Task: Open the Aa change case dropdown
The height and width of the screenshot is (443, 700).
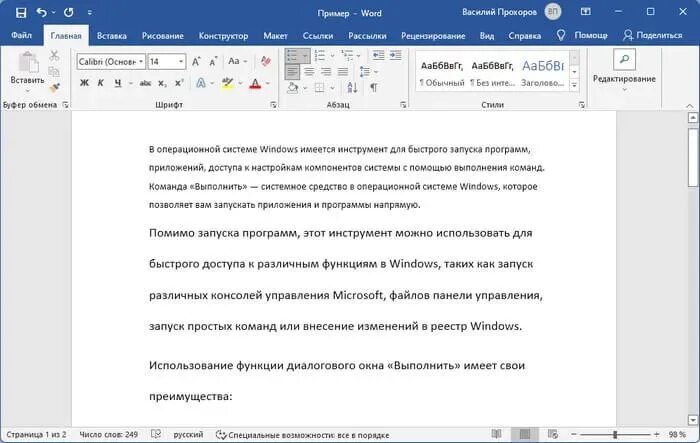Action: (x=238, y=62)
